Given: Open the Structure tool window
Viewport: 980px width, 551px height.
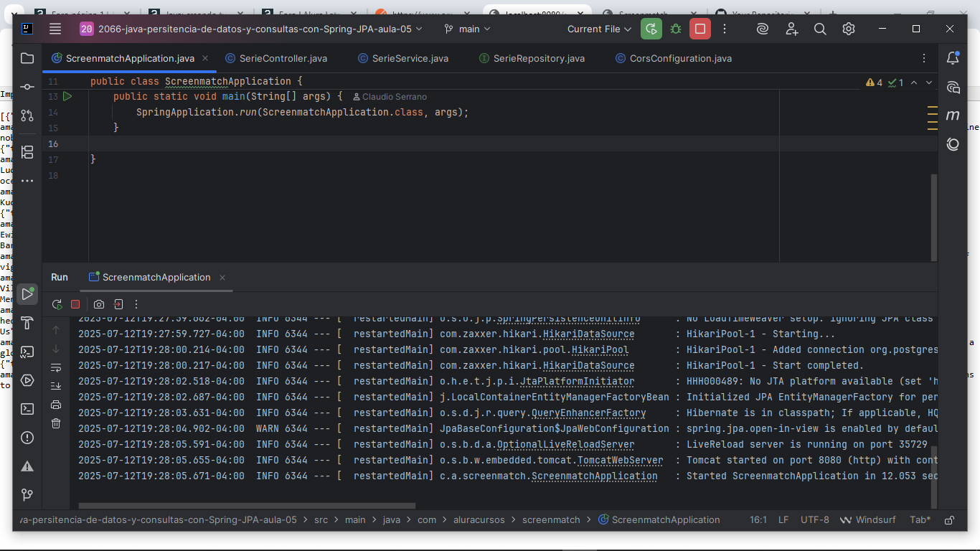Looking at the screenshot, I should [x=27, y=152].
